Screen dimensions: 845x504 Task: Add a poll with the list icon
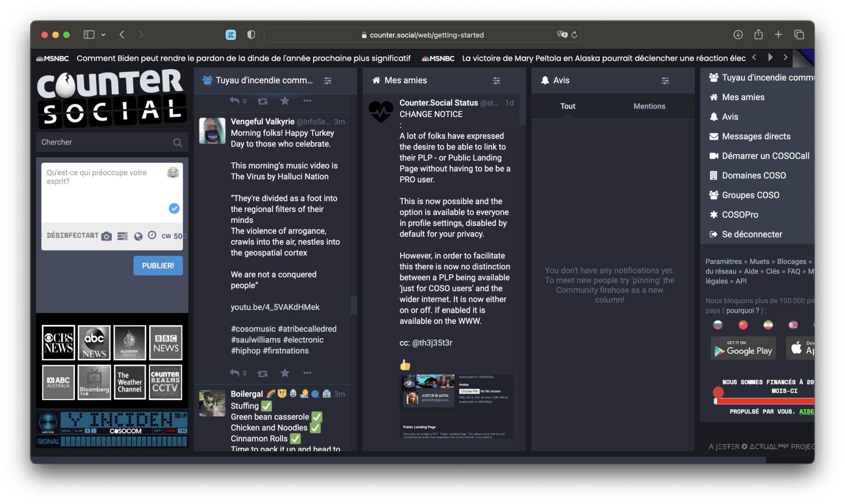[122, 236]
